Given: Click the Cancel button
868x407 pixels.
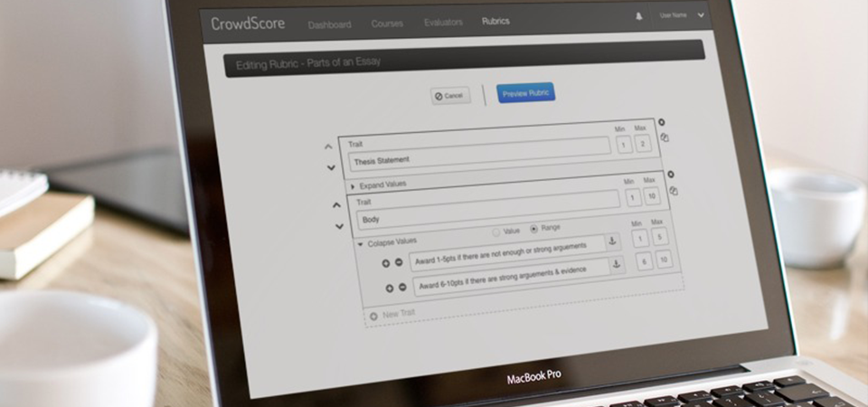Looking at the screenshot, I should click(x=450, y=96).
